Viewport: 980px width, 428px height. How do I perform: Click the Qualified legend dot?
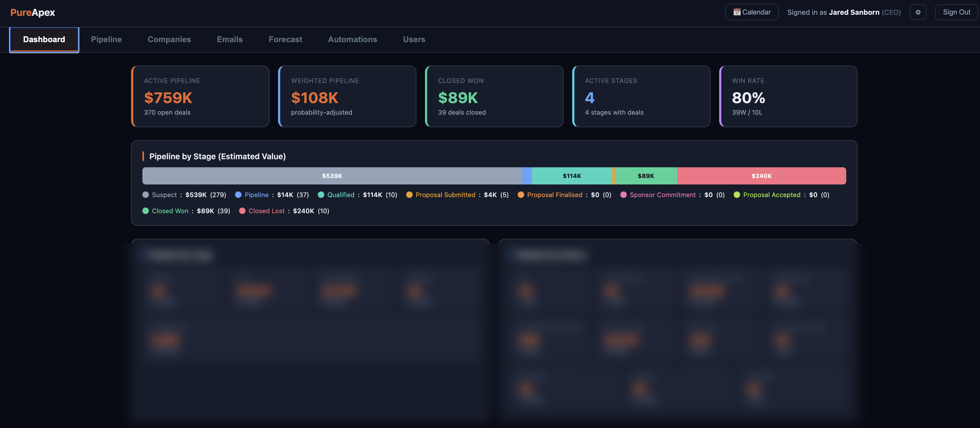(321, 195)
